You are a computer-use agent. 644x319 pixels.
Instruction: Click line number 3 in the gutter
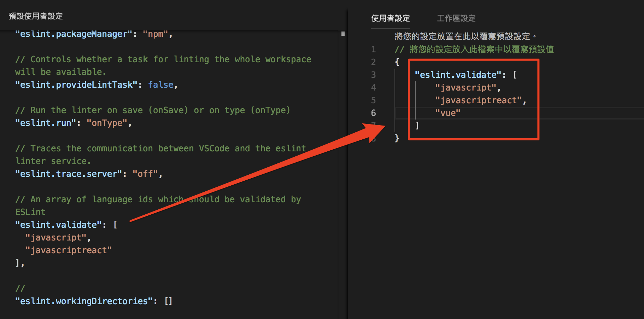(x=373, y=75)
